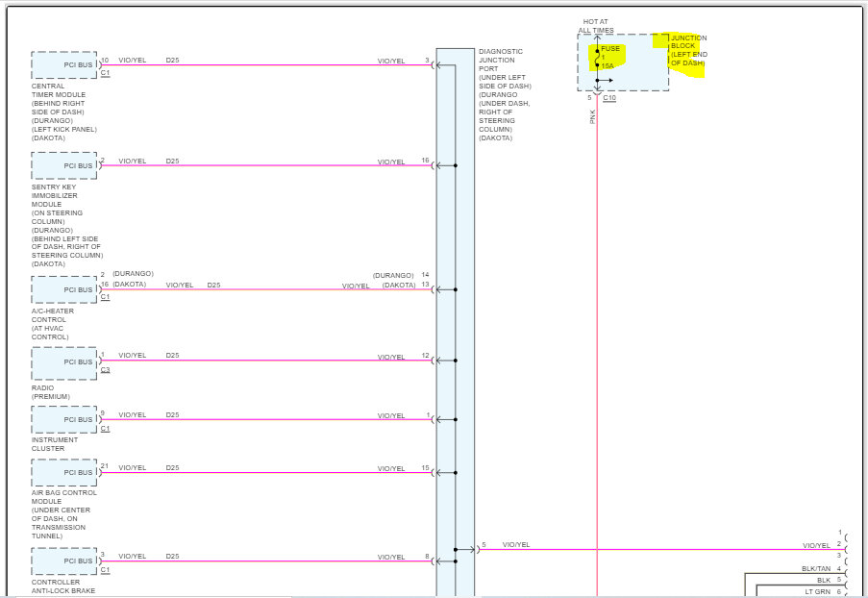
Task: Click the LT GRN wire label at pin 6
Action: tap(818, 592)
